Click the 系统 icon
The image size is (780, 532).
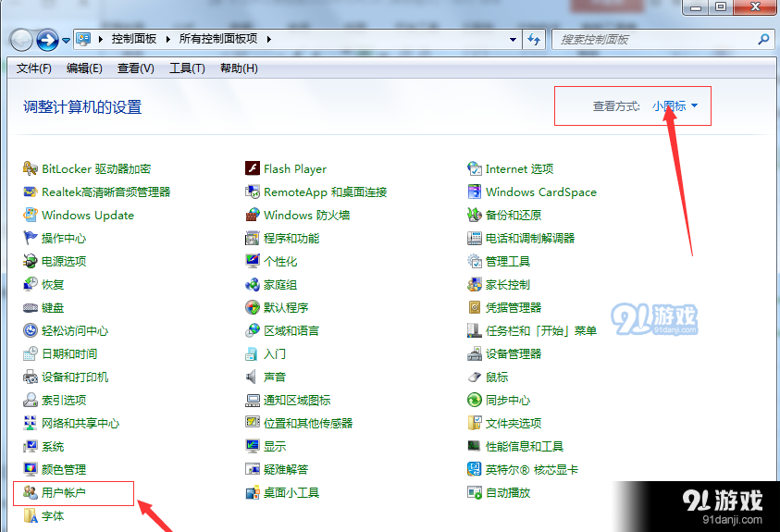coord(31,446)
